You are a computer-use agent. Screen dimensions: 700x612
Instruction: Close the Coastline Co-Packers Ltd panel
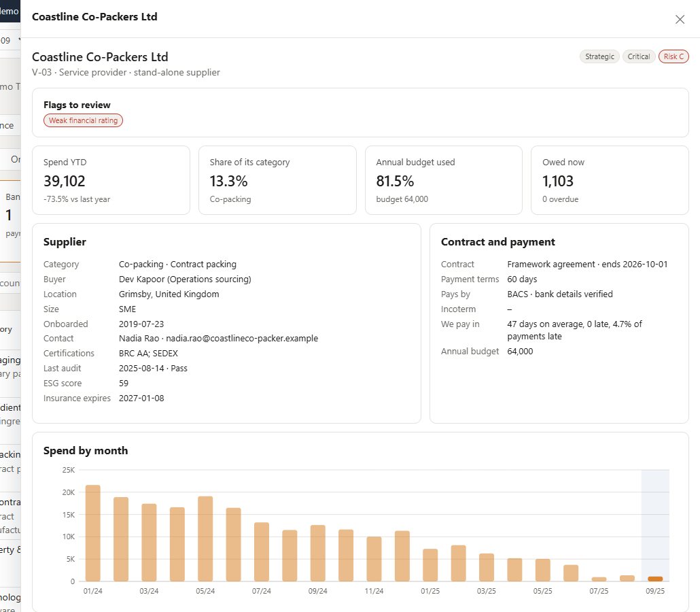pyautogui.click(x=680, y=19)
